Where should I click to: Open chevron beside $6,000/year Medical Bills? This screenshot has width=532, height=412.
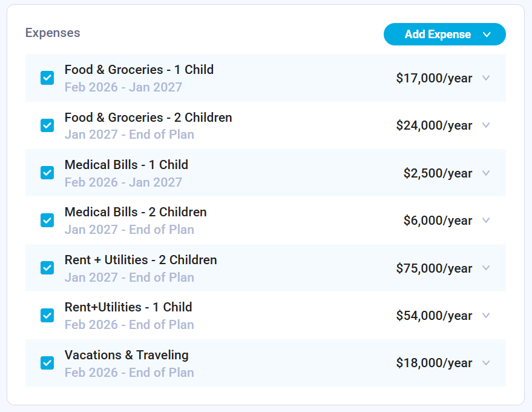click(485, 221)
